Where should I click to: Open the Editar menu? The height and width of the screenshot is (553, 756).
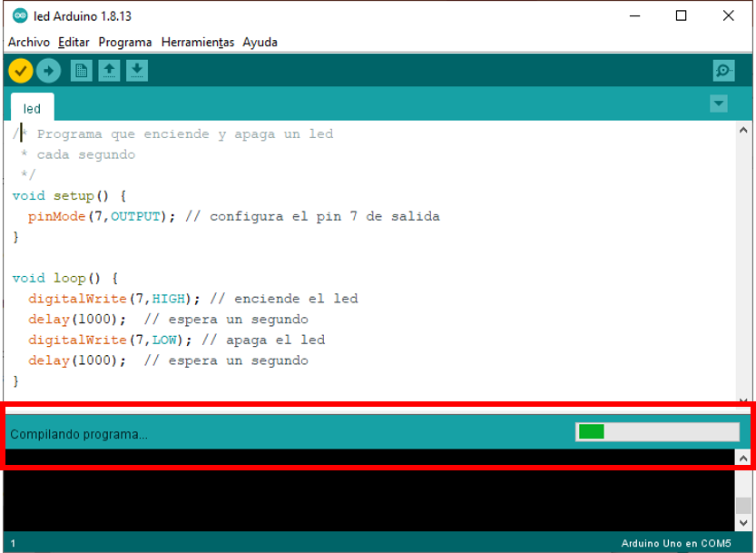(74, 42)
